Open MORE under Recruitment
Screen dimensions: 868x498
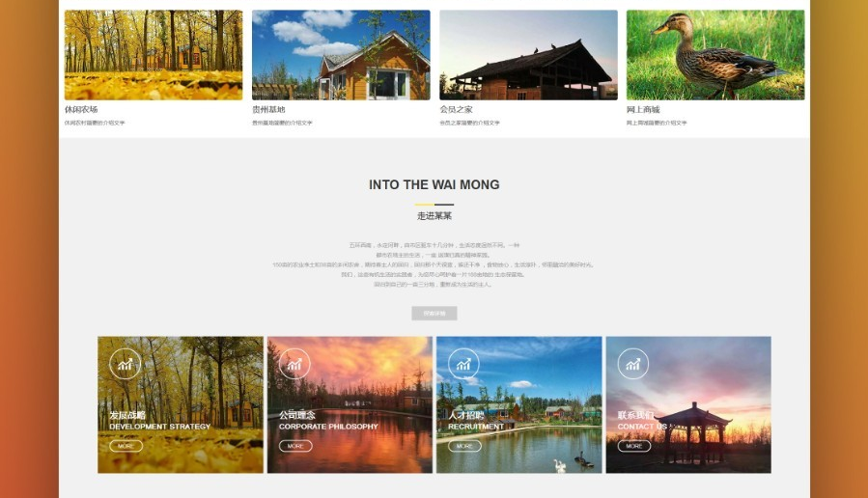pos(464,446)
